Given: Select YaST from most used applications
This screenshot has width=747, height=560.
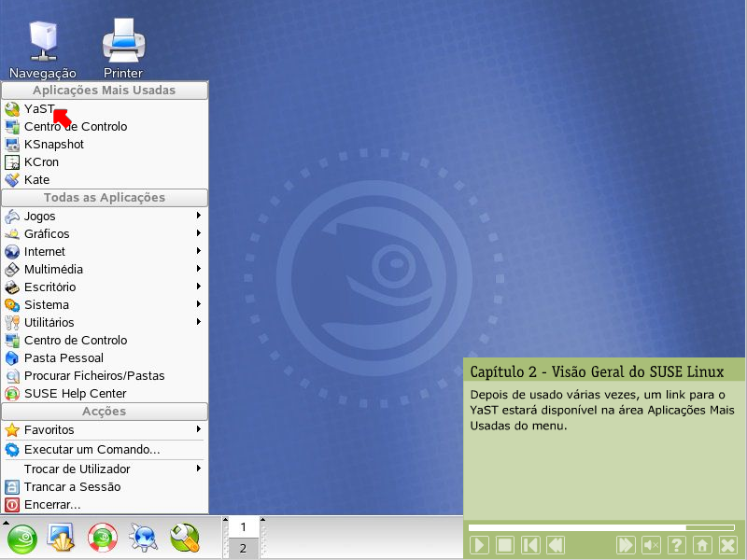Looking at the screenshot, I should (38, 108).
